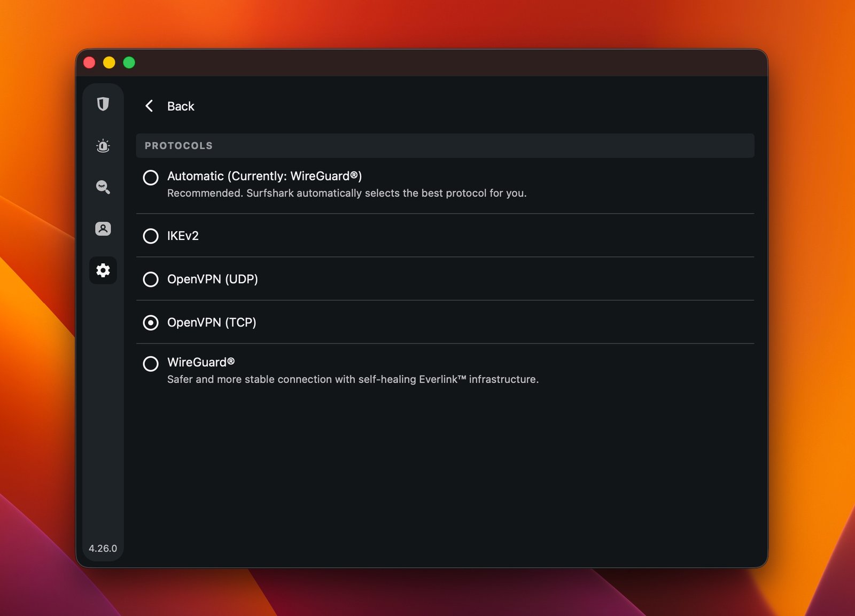This screenshot has width=855, height=616.
Task: Select the OpenVPN (UDP) radio button
Action: 151,279
